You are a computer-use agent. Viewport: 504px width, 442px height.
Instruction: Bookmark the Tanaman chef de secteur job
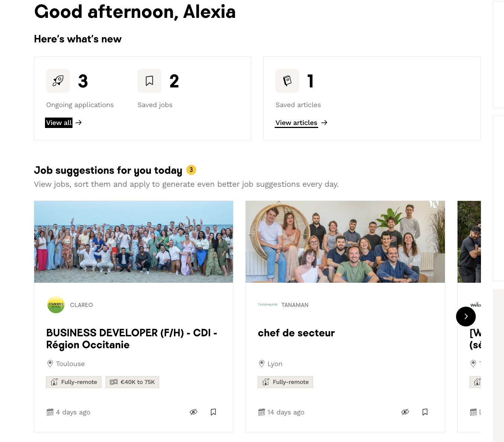[x=425, y=412]
